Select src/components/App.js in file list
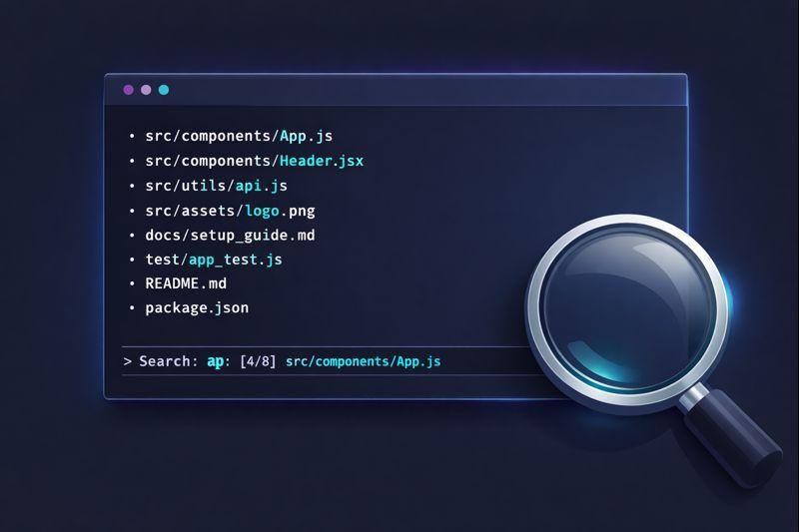The width and height of the screenshot is (799, 532). click(x=239, y=136)
